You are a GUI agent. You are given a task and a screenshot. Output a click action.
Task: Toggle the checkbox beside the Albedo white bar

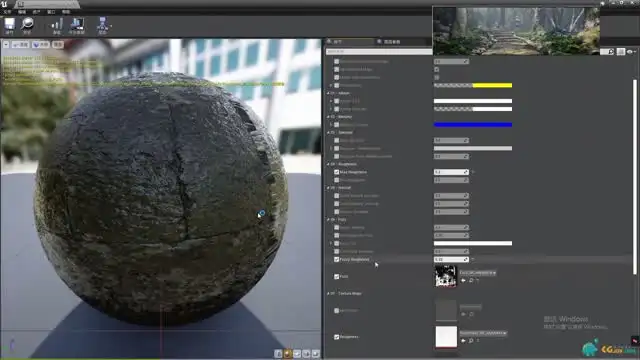point(337,101)
